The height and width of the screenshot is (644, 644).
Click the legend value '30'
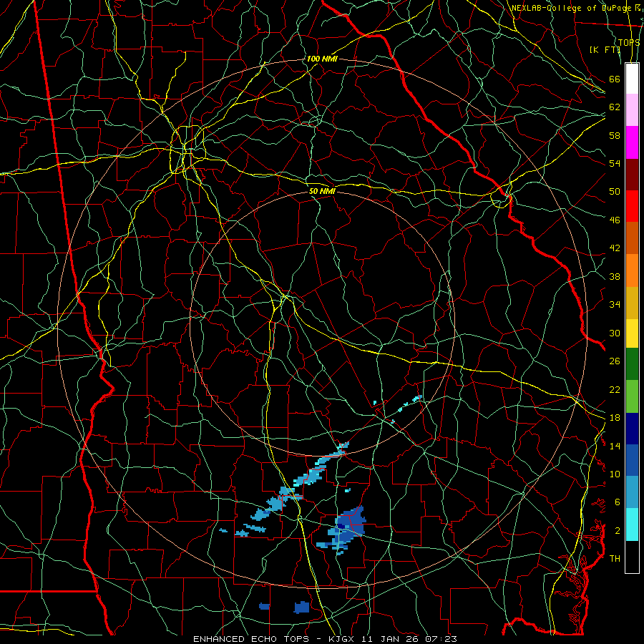tap(615, 333)
